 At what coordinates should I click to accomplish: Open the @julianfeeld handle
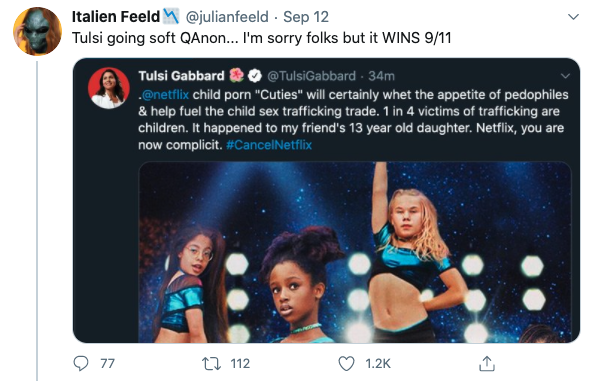point(227,17)
